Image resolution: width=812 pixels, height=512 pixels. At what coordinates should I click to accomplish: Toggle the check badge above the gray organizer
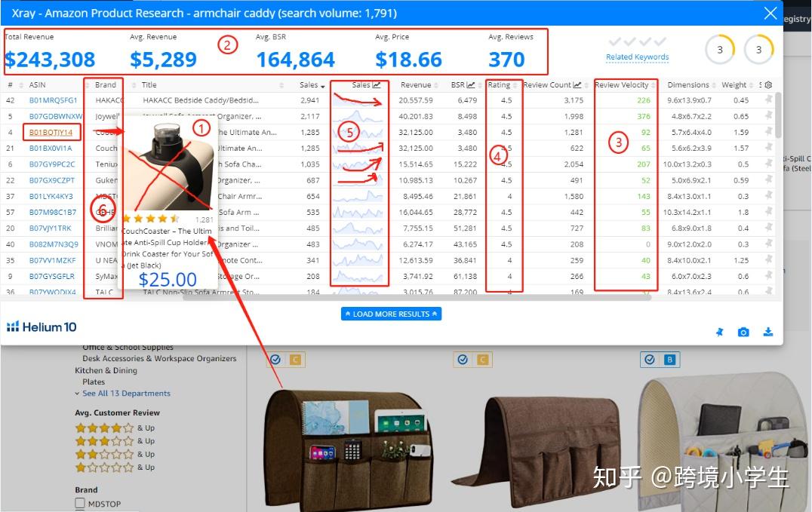[650, 359]
